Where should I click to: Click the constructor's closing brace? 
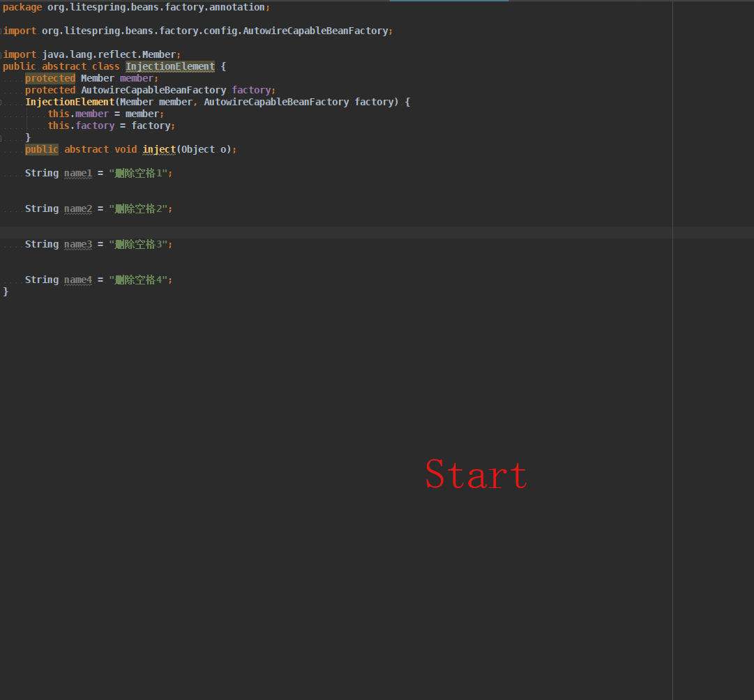tap(28, 137)
